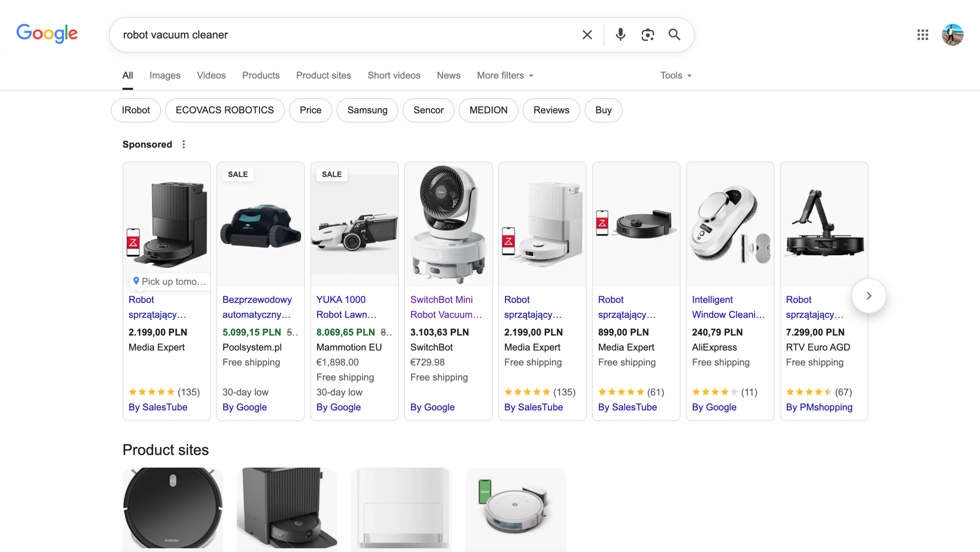Go to Google homepage via logo
Viewport: 980px width, 552px height.
47,34
